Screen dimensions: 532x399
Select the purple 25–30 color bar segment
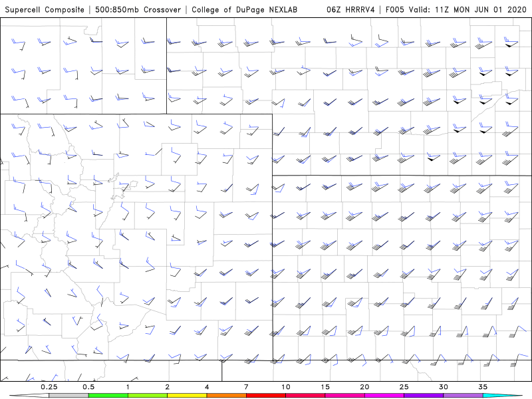pos(424,396)
